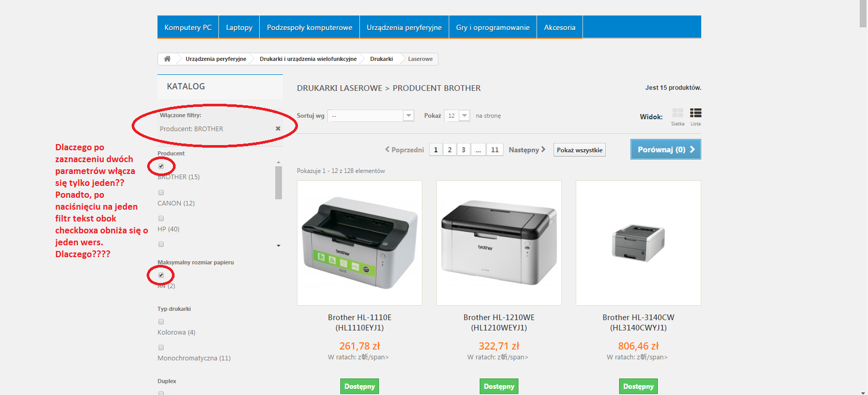Open the Brother HL-1210WE product image

click(x=499, y=243)
